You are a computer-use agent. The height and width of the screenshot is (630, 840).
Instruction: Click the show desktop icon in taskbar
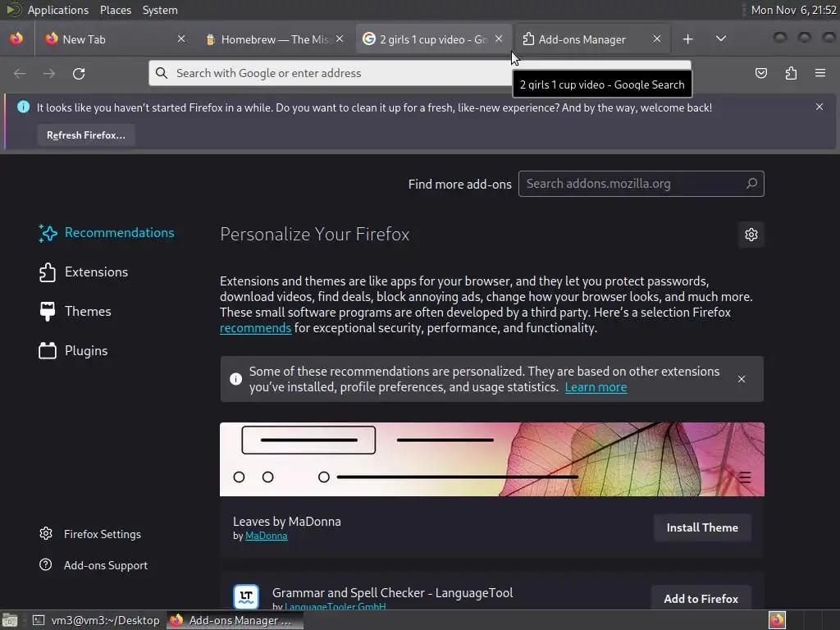pos(9,620)
